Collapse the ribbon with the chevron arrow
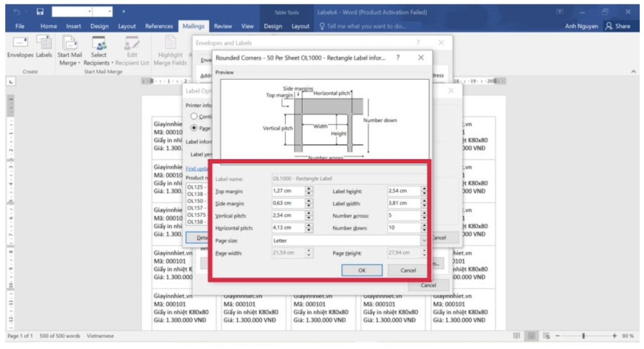 click(x=633, y=71)
